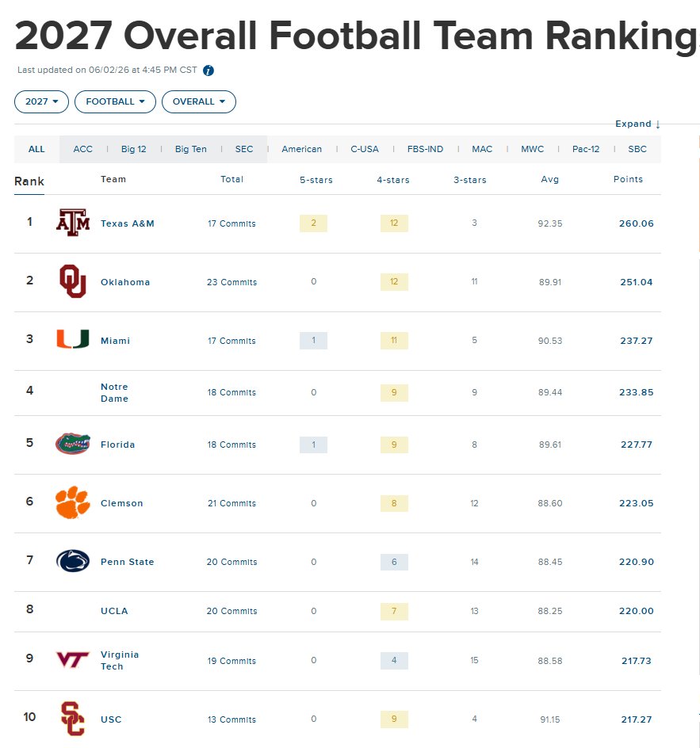Click the info icon beside last updated
This screenshot has width=700, height=748.
click(x=208, y=71)
